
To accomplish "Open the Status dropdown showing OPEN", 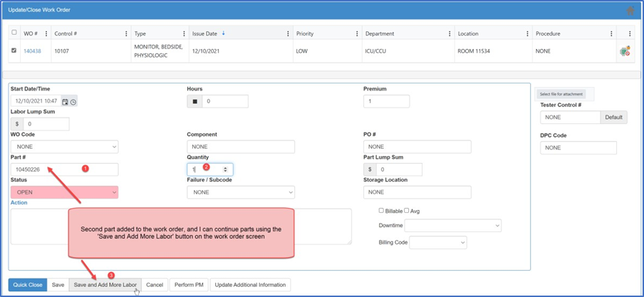I will (64, 192).
